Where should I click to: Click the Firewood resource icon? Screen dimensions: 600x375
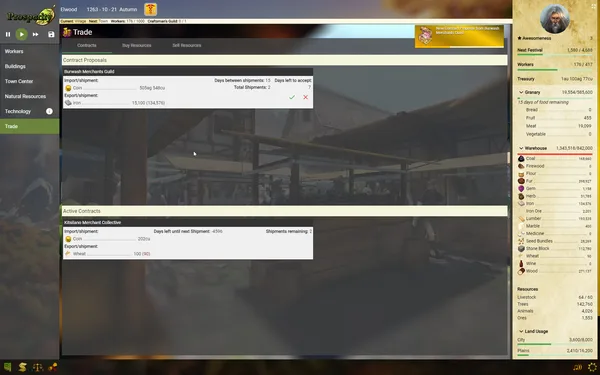(x=521, y=166)
